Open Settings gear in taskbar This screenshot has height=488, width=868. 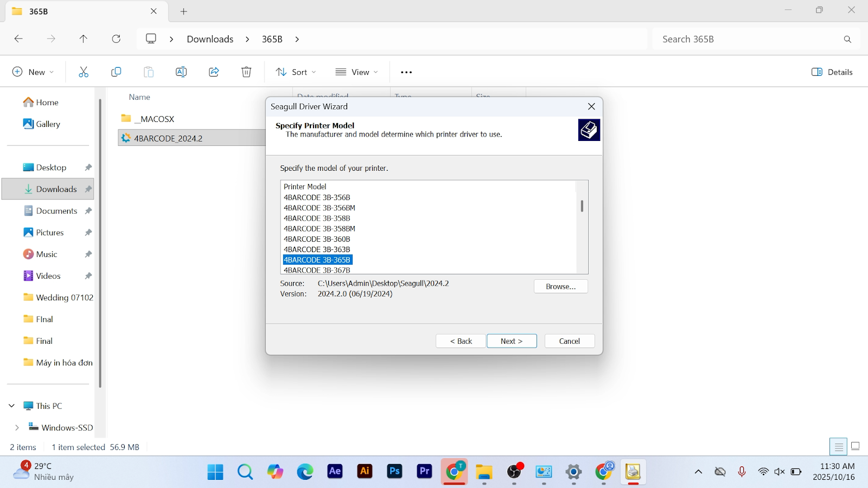pos(573,472)
